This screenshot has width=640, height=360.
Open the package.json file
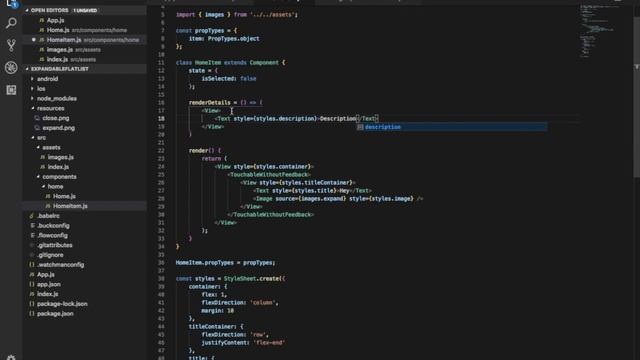84,314
